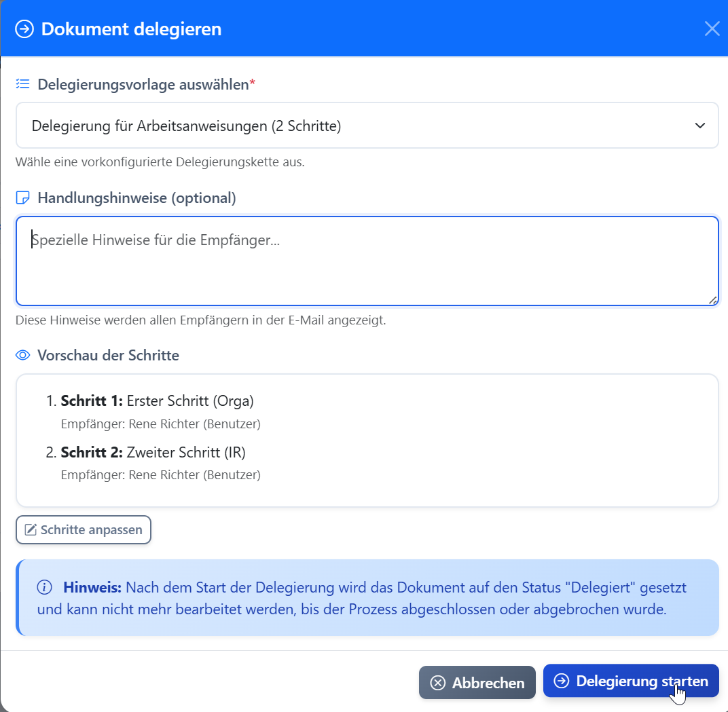Click the eye icon next to Vorschau der Schritte

[x=22, y=355]
